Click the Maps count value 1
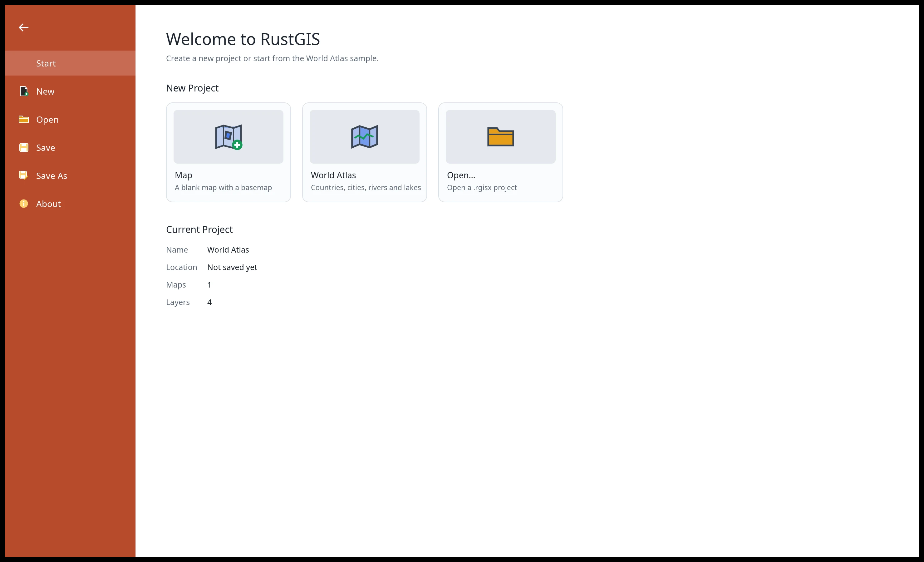The image size is (924, 562). point(209,285)
